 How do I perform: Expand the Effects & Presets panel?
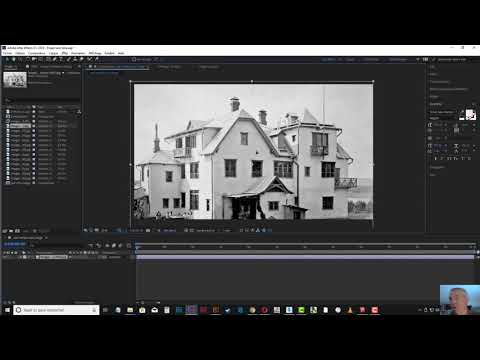pyautogui.click(x=449, y=89)
